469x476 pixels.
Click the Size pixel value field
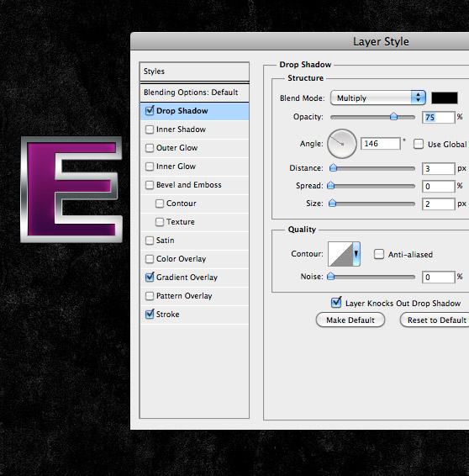point(439,204)
